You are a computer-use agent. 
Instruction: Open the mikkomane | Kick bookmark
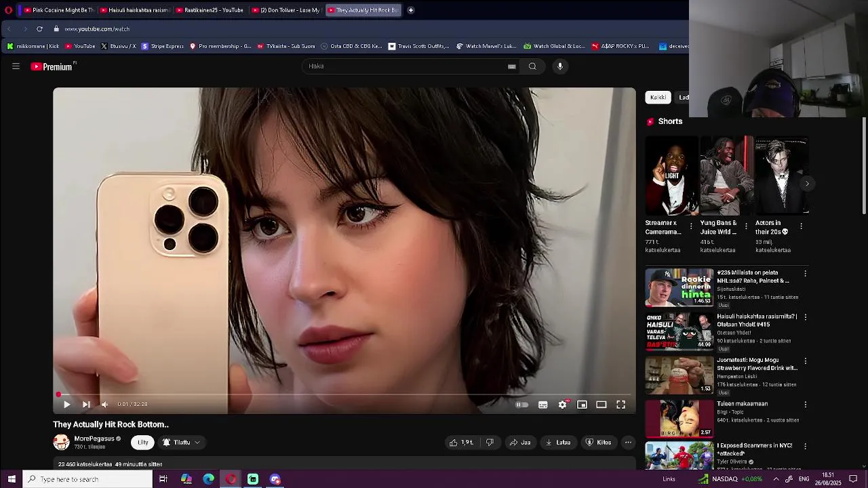33,46
